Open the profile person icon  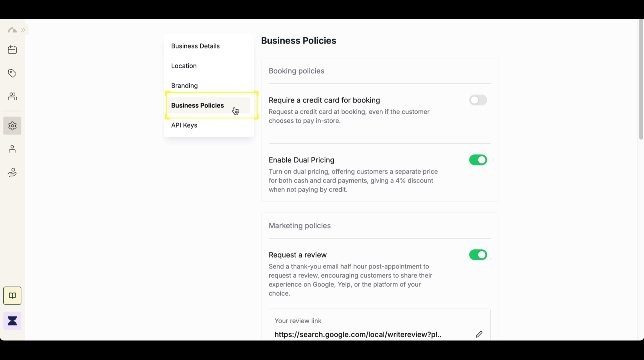12,149
